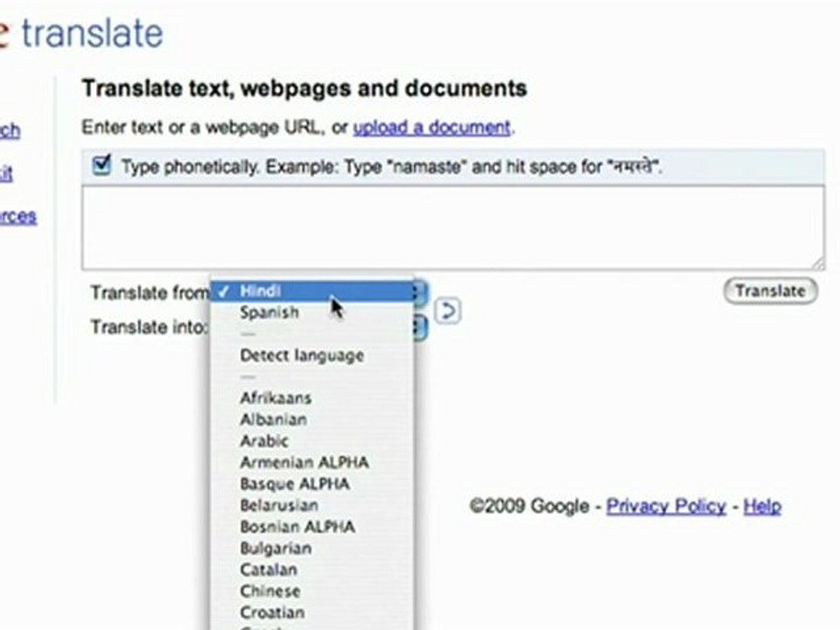
Task: Uncheck the Type phonetically checkbox
Action: point(101,165)
